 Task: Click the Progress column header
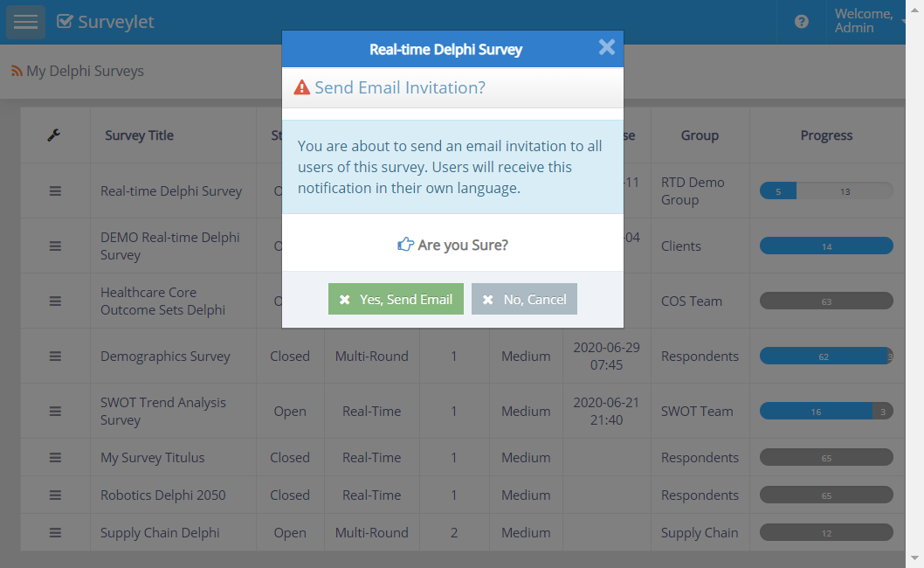click(826, 135)
